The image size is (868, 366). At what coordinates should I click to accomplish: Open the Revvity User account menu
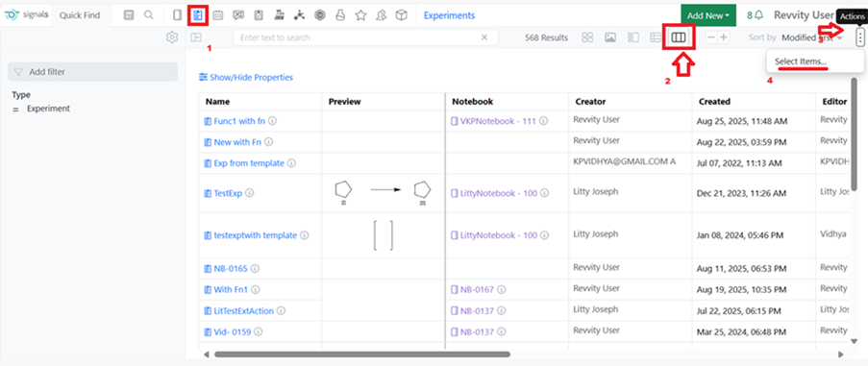pyautogui.click(x=804, y=15)
